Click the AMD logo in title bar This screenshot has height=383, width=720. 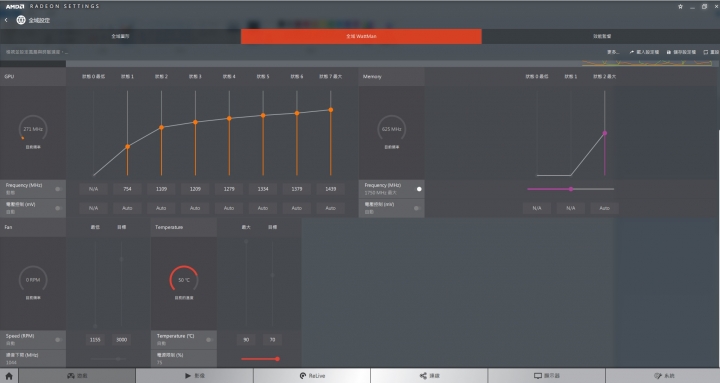(x=15, y=6)
